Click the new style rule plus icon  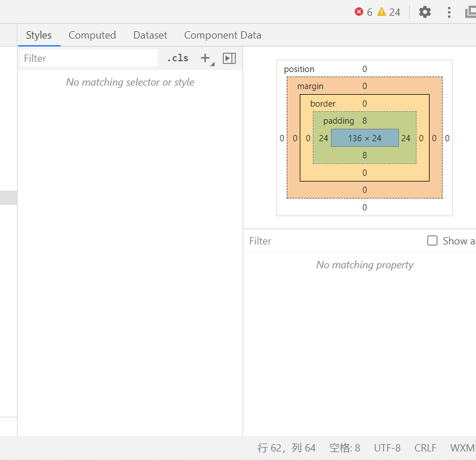click(x=206, y=58)
